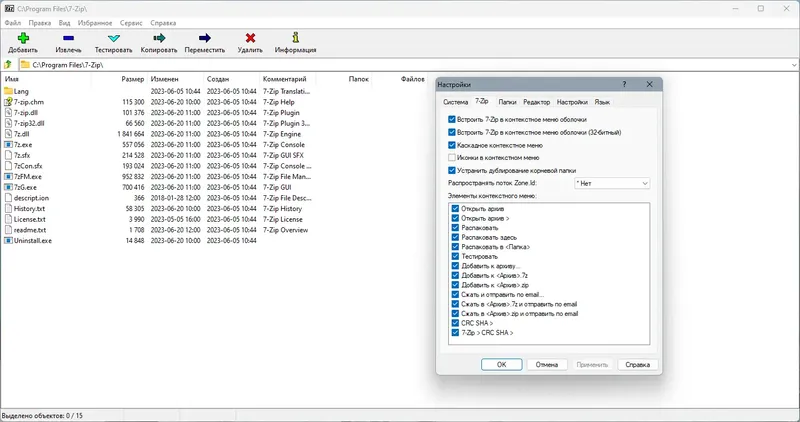The height and width of the screenshot is (422, 800).
Task: Select the 7z.sfx file icon
Action: [8, 155]
